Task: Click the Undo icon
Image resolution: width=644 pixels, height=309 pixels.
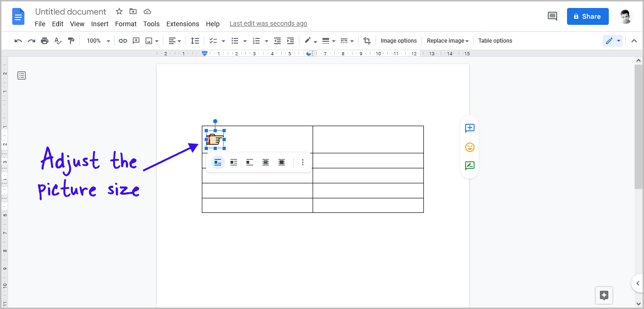Action: (18, 41)
